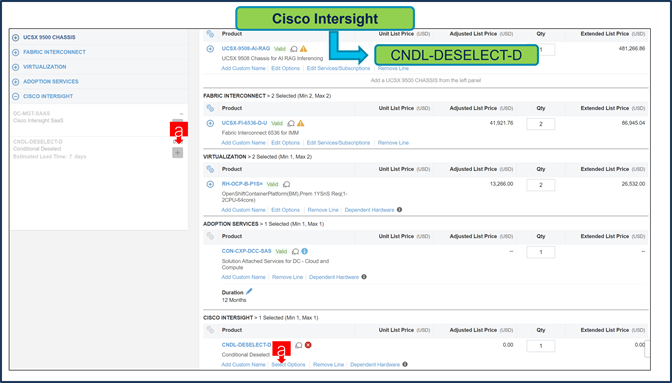Click Remove Line for CON-CXP-DCC-SAS
Image resolution: width=672 pixels, height=383 pixels.
[x=288, y=277]
